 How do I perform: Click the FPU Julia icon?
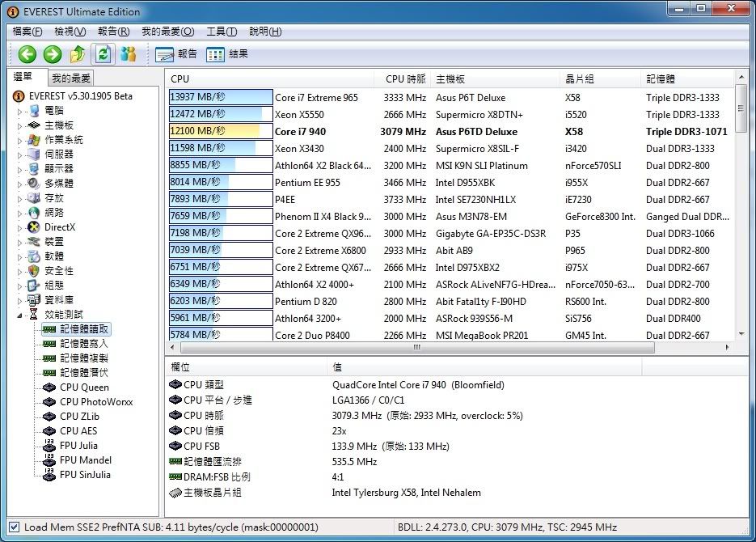coord(49,445)
